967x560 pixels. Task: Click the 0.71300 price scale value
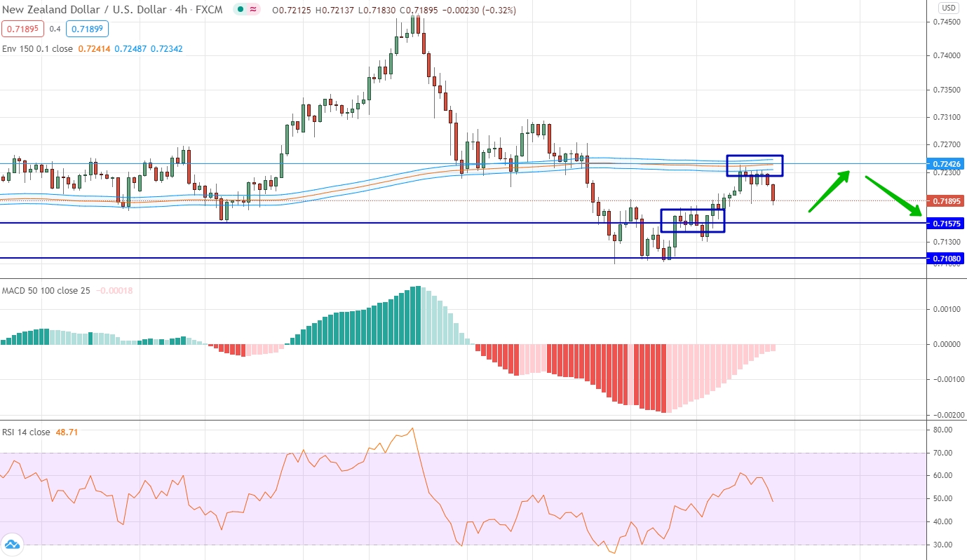(x=947, y=241)
